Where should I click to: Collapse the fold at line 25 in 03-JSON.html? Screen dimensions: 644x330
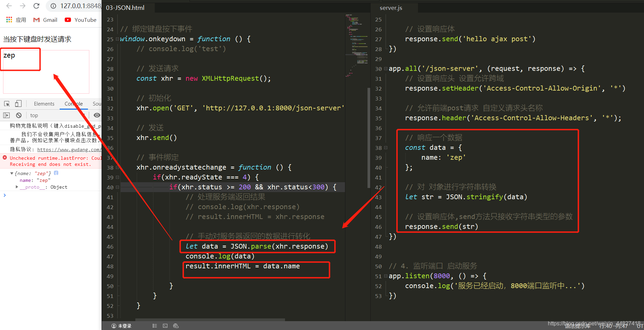[117, 39]
